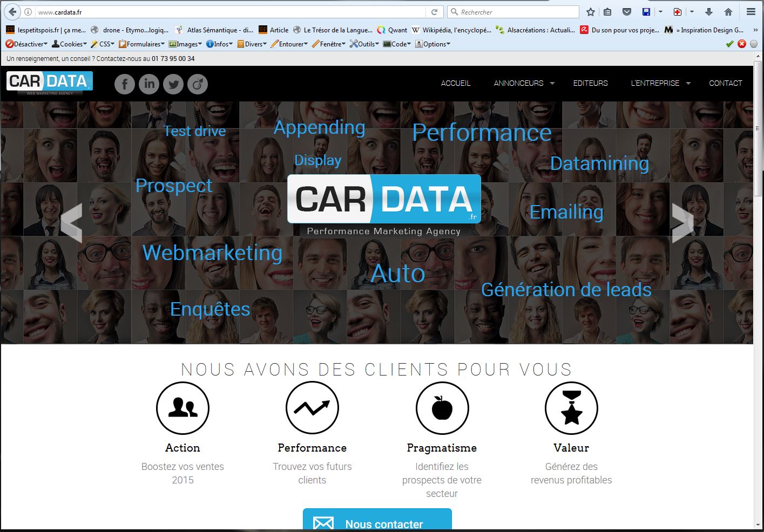Open the CSS dropdown menu

[103, 44]
